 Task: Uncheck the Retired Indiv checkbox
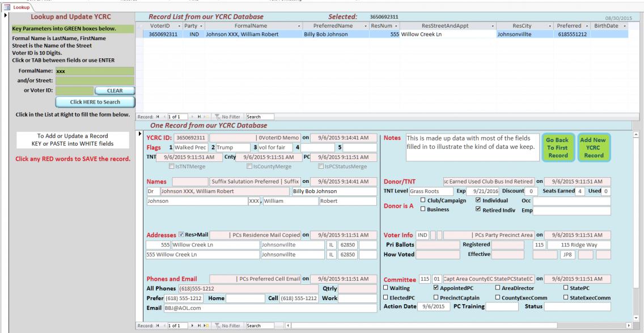point(479,209)
